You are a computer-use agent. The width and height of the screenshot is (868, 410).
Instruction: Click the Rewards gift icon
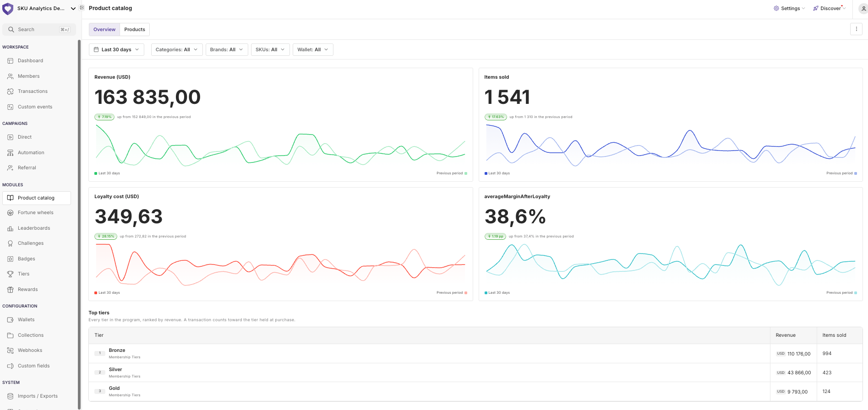(x=10, y=290)
